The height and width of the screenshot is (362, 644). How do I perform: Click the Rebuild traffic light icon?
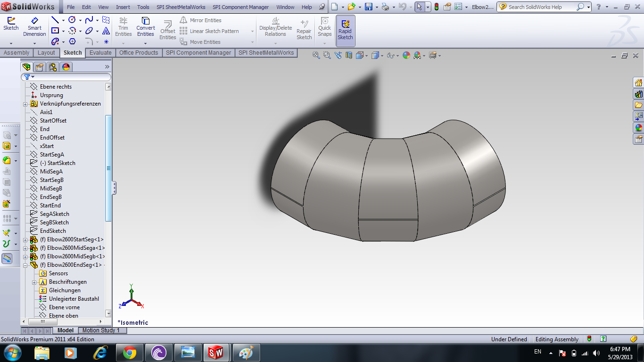tap(436, 7)
